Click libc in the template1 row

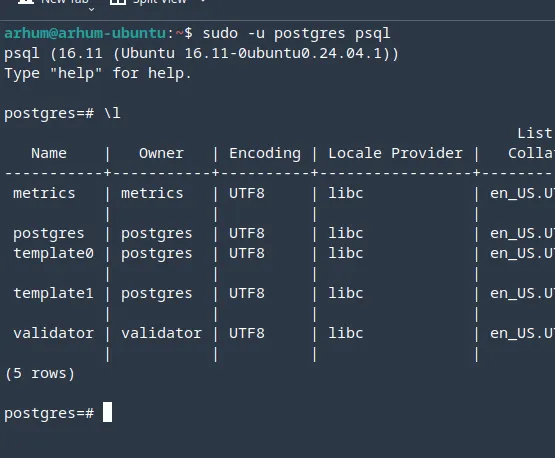click(346, 293)
